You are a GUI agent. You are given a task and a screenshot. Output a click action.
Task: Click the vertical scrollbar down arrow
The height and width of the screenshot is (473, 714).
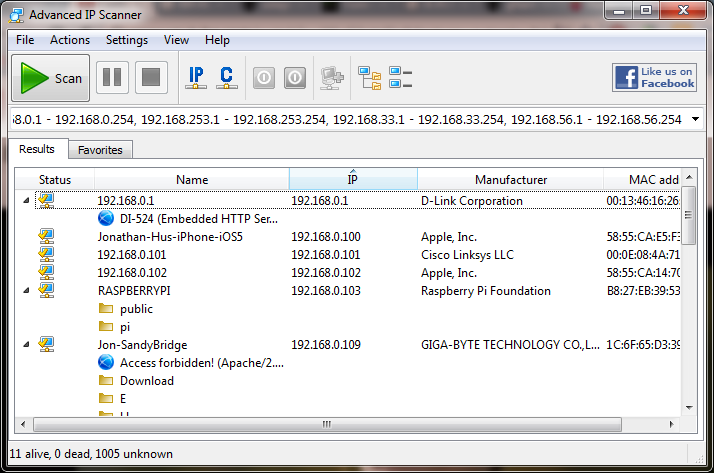[689, 407]
